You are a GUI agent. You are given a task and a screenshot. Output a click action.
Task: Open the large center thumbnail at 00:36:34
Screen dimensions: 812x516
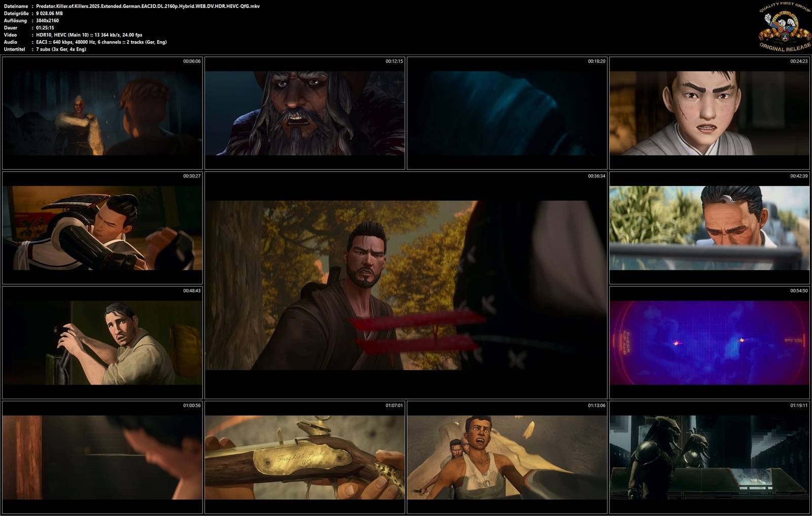coord(406,285)
